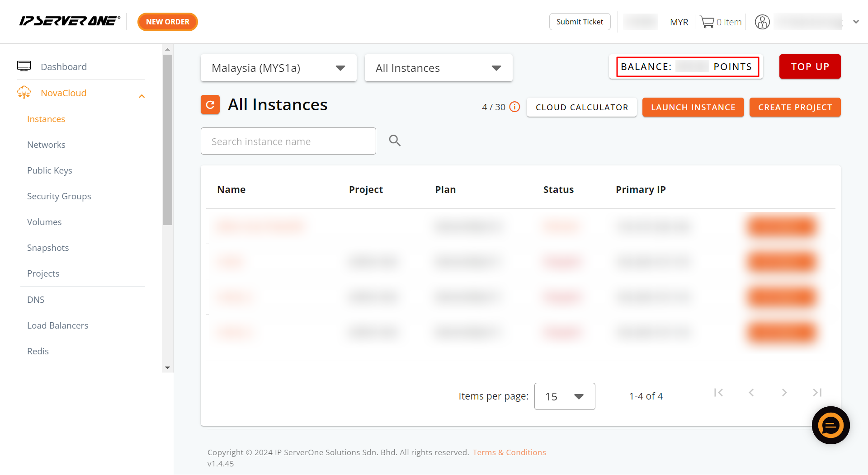Click the 4 / 30 instance count
868x475 pixels.
pos(494,107)
